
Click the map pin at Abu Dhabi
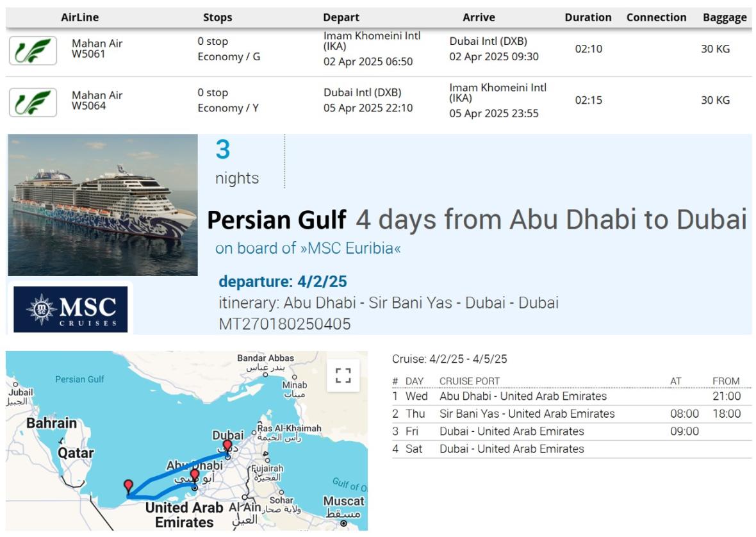pos(195,476)
